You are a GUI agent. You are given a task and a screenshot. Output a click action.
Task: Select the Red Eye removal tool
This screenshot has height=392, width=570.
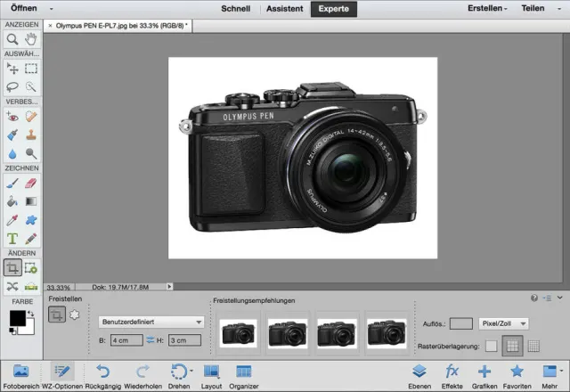pos(12,116)
